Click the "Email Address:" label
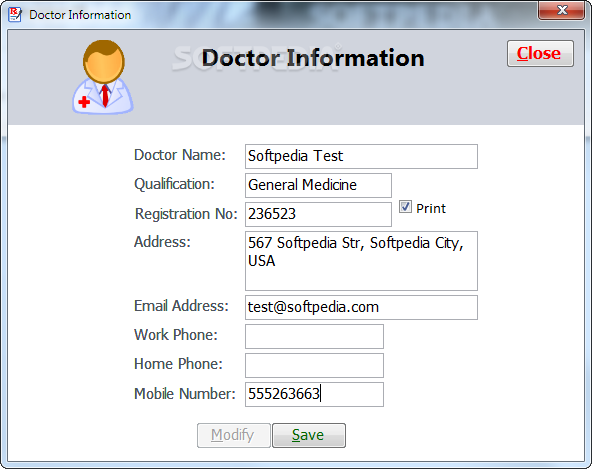This screenshot has height=469, width=592. click(x=181, y=306)
